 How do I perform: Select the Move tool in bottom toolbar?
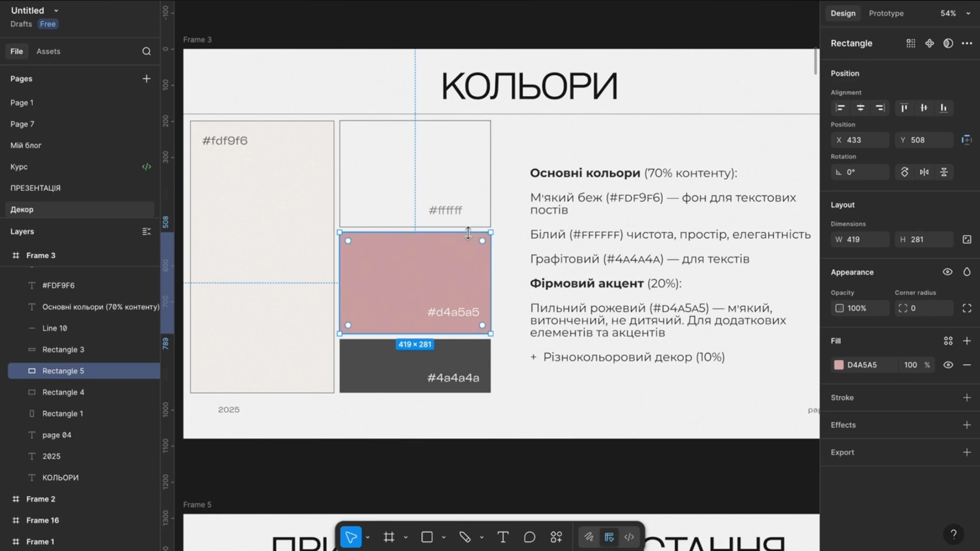pos(351,537)
